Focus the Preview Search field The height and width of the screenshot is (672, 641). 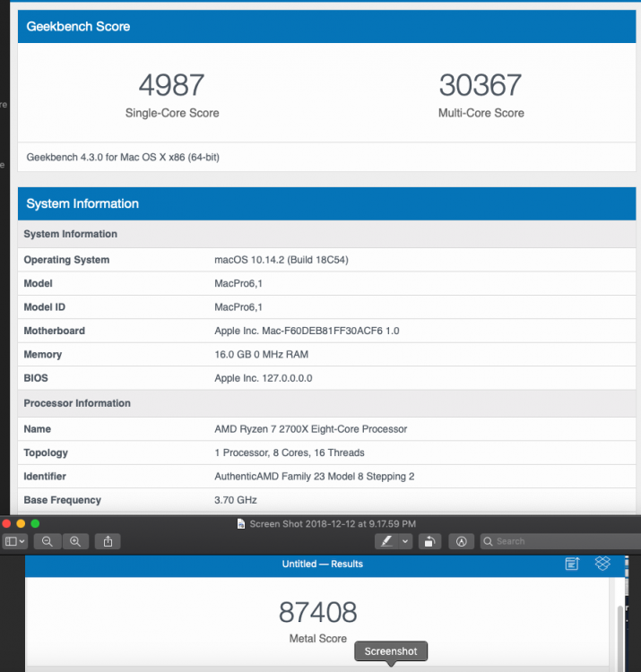point(560,541)
